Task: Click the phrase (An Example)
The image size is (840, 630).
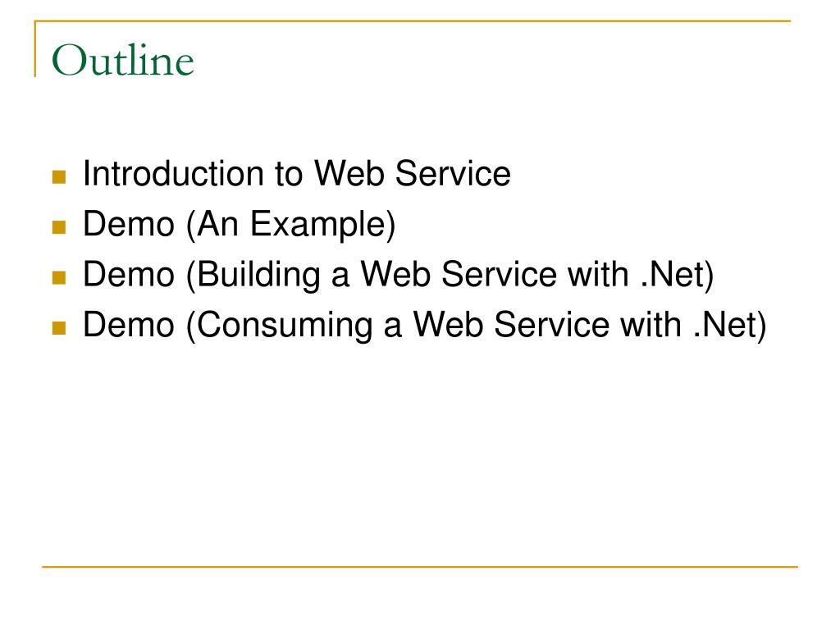Action: point(291,225)
